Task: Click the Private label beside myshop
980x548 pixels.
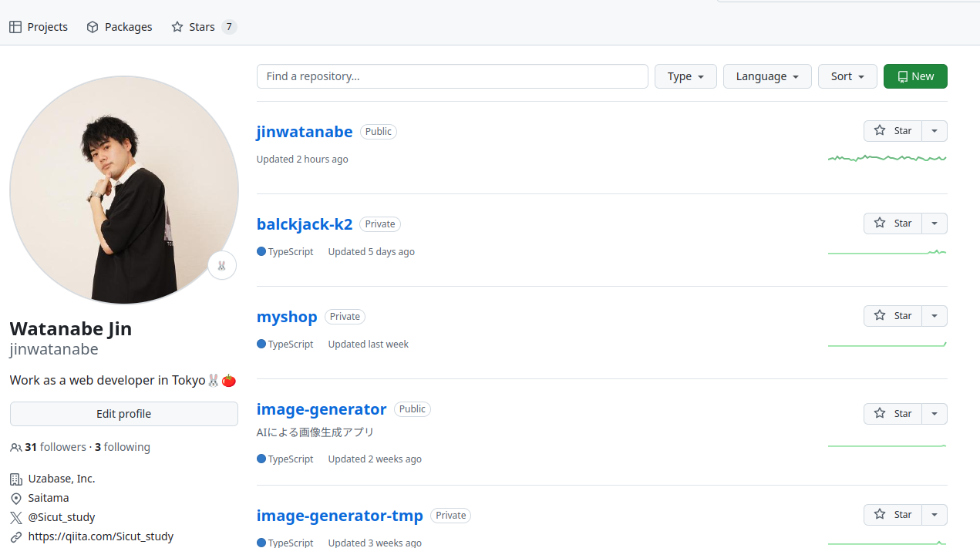Action: [x=345, y=317]
